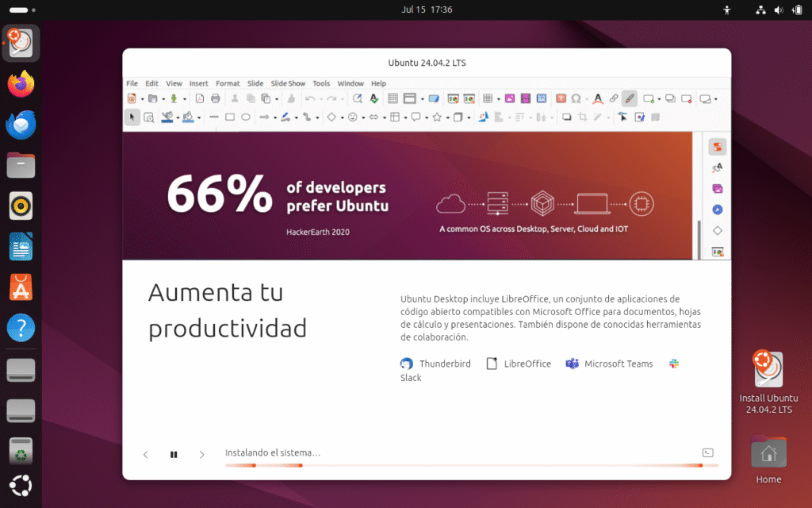The width and height of the screenshot is (812, 508).
Task: Click the installation progress bar
Action: (472, 465)
